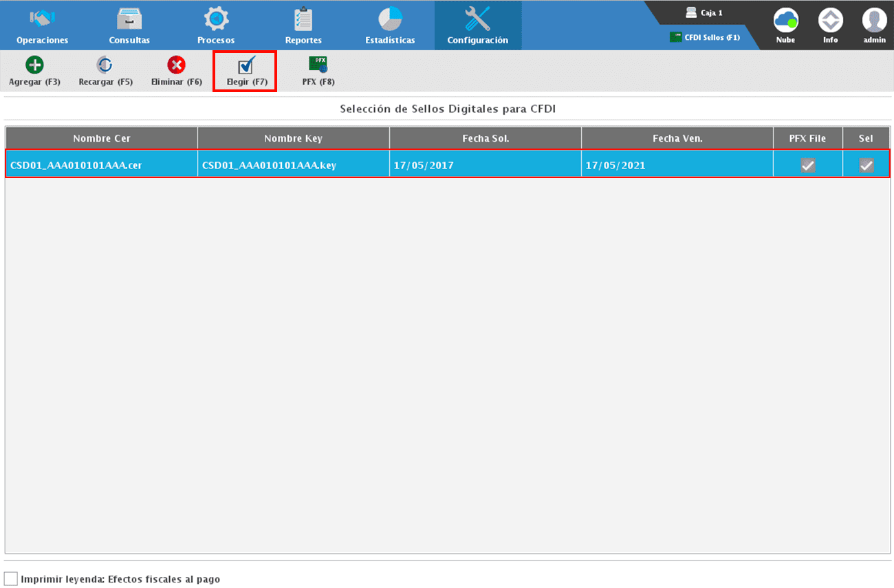This screenshot has width=894, height=588.
Task: Toggle the Sel checkbox in row
Action: 866,165
